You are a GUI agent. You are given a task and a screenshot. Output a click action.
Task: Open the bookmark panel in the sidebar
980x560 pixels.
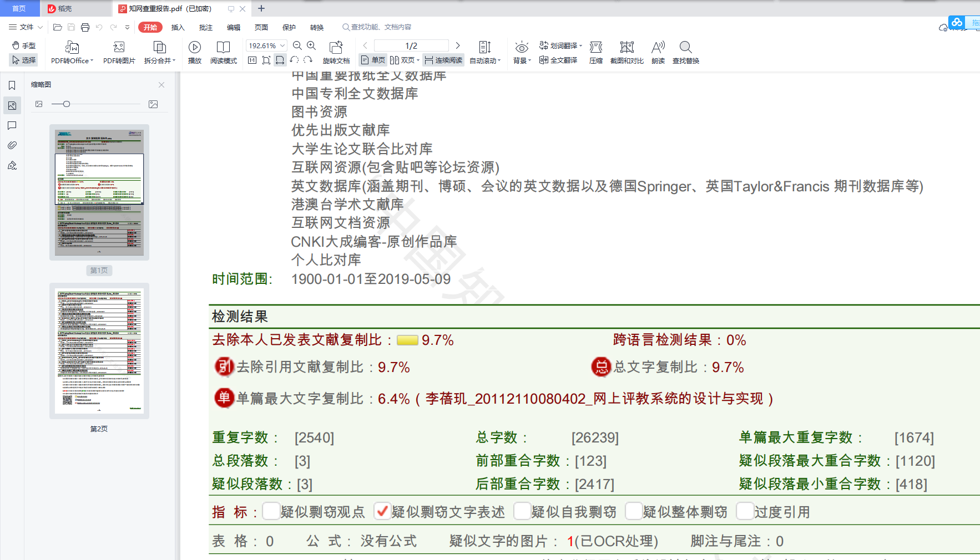12,85
